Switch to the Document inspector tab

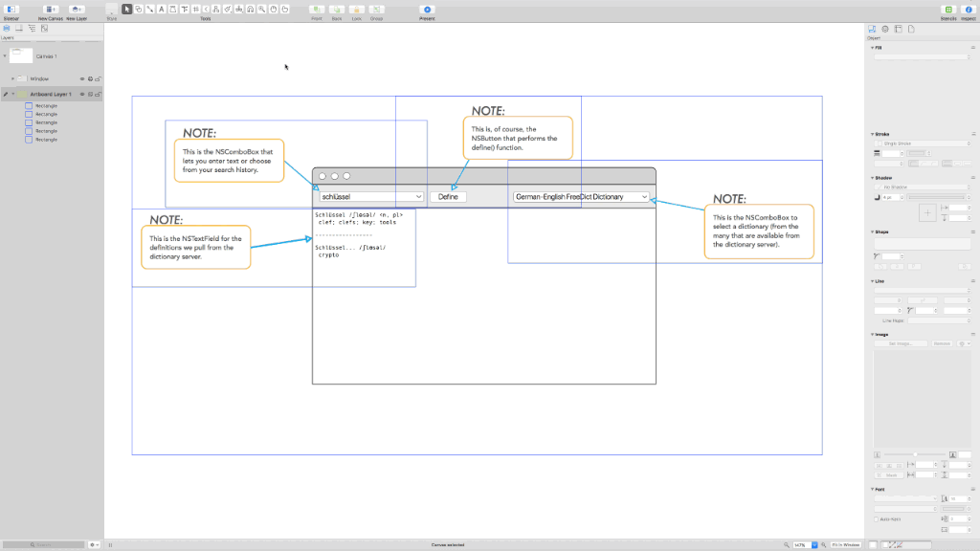point(909,29)
